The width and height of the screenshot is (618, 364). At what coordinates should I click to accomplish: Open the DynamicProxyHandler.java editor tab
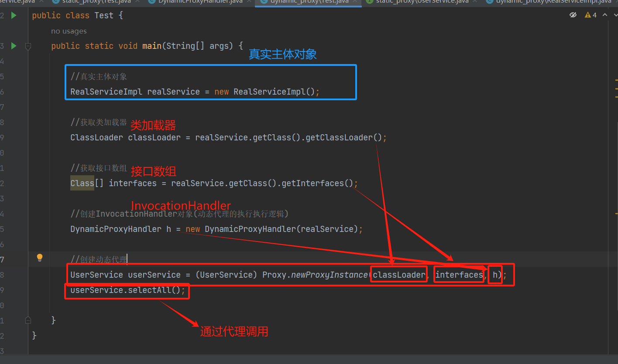coord(200,2)
